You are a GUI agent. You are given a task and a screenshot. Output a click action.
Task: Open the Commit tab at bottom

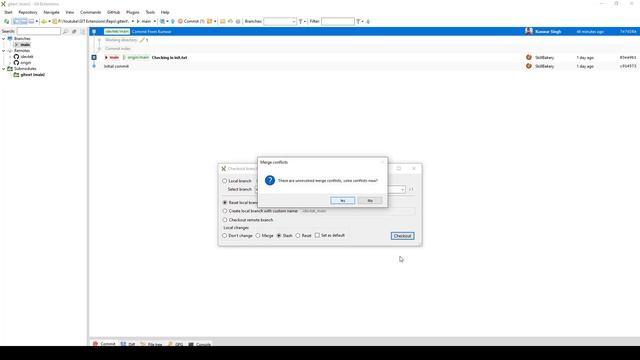(x=104, y=344)
